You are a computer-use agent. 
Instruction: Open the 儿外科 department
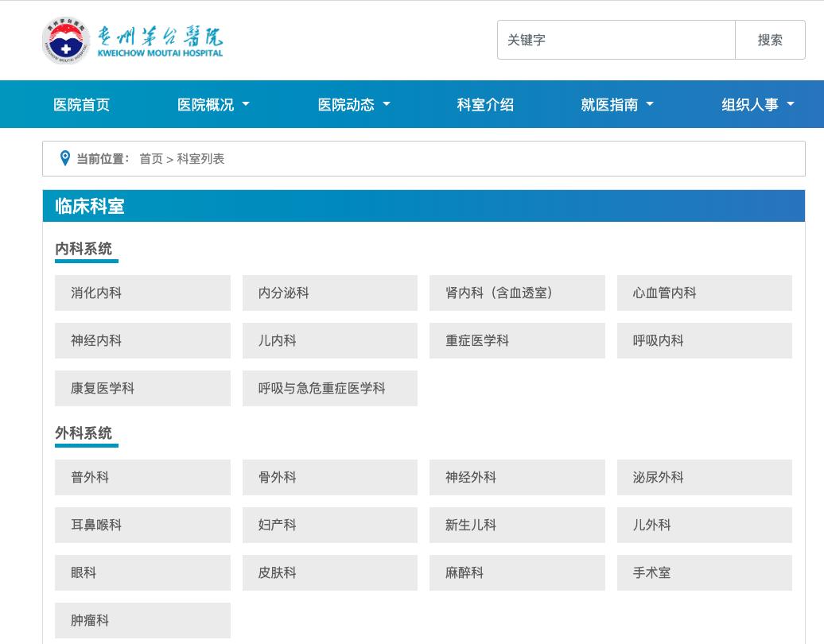[x=705, y=525]
